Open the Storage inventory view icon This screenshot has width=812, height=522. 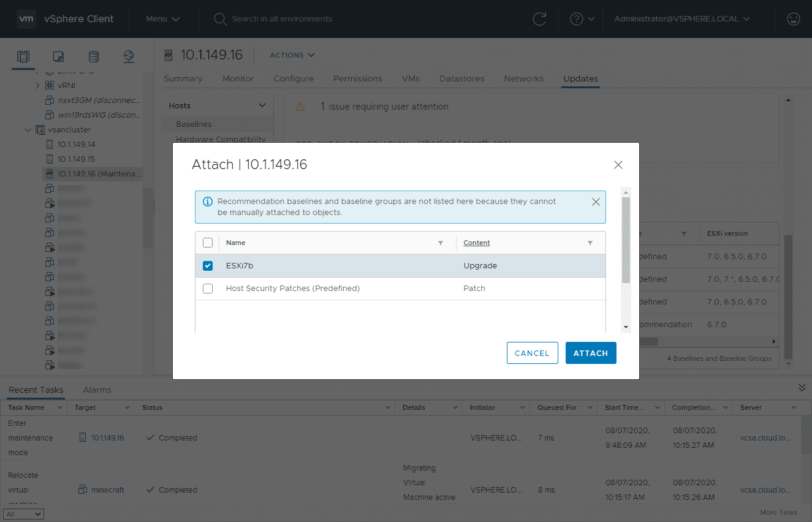93,56
